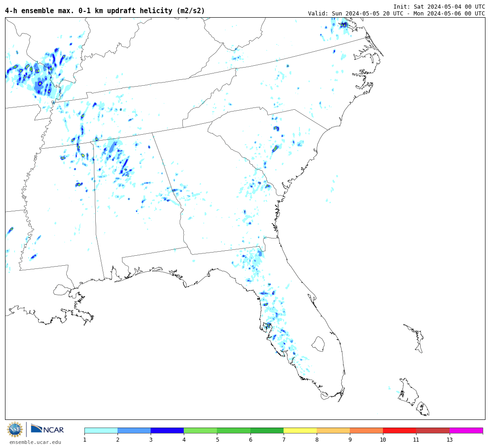Select the medium green 5-6 color swatch
The width and height of the screenshot is (490, 448).
pos(234,430)
